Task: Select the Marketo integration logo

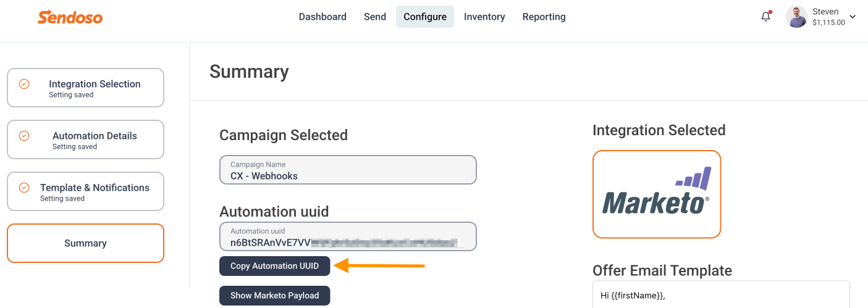Action: (657, 194)
